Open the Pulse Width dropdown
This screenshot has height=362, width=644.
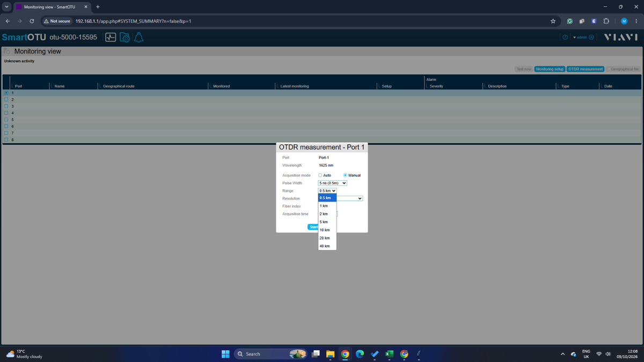click(x=333, y=183)
